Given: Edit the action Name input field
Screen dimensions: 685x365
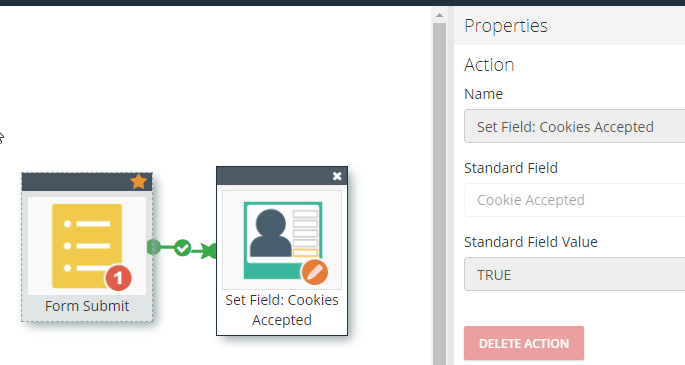Looking at the screenshot, I should click(x=574, y=126).
